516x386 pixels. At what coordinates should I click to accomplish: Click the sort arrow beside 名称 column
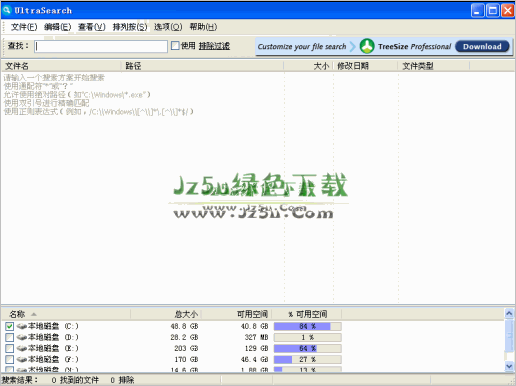pos(34,314)
